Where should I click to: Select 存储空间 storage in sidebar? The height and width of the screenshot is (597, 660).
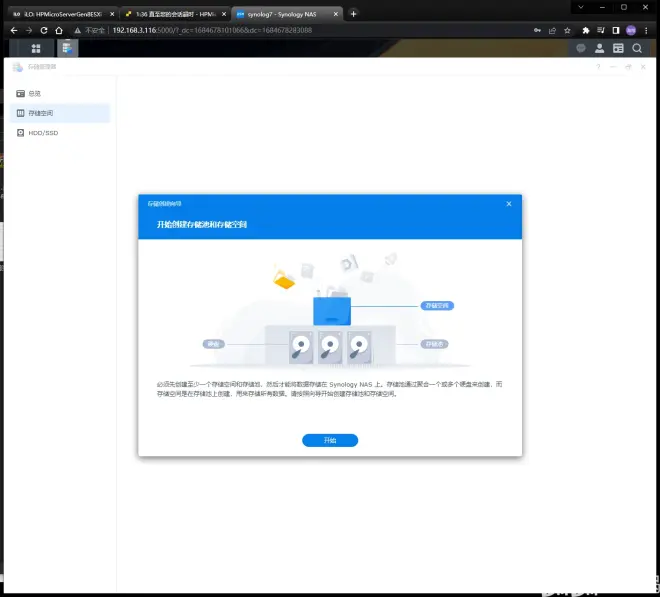coord(59,113)
